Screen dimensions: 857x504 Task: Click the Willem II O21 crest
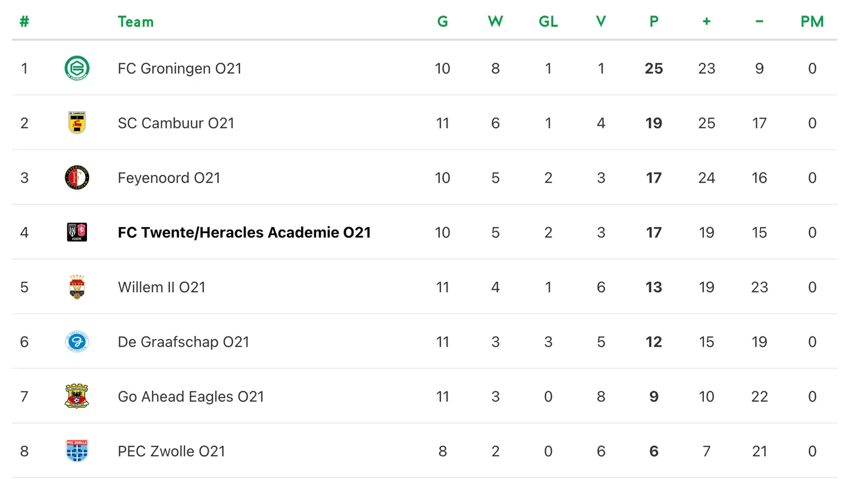click(77, 287)
